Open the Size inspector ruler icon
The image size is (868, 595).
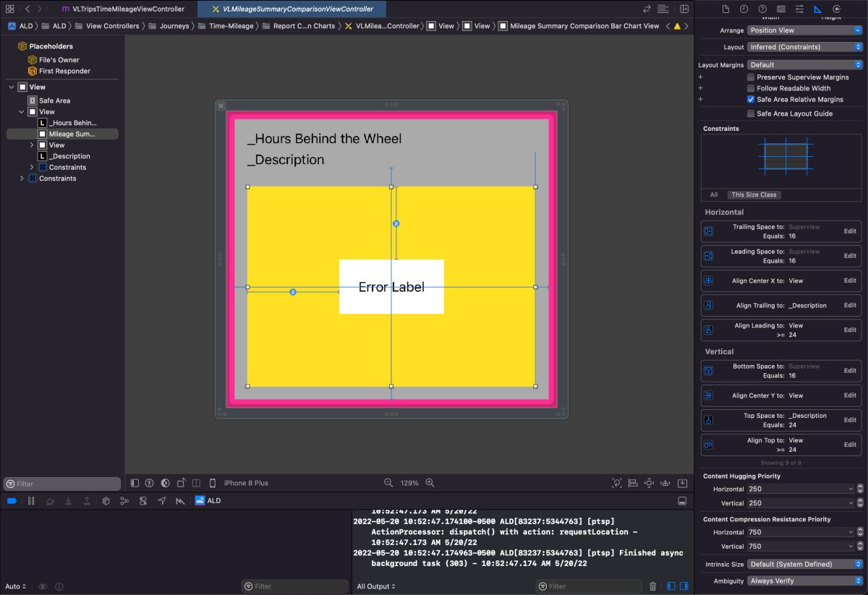(818, 9)
